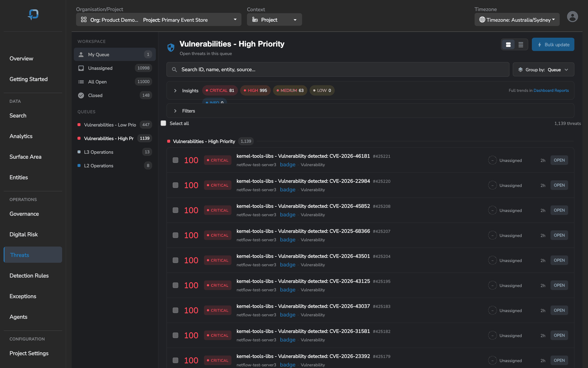
Task: Check the box for CVE-2026-31581 threat
Action: (175, 335)
